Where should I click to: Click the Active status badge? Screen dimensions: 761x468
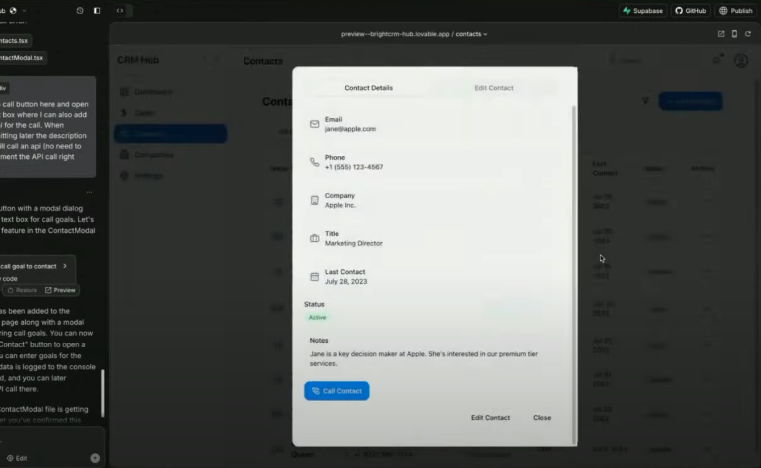coord(317,318)
